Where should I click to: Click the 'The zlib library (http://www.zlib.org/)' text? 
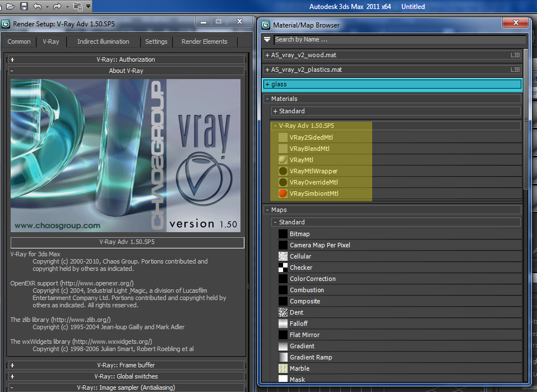[61, 320]
